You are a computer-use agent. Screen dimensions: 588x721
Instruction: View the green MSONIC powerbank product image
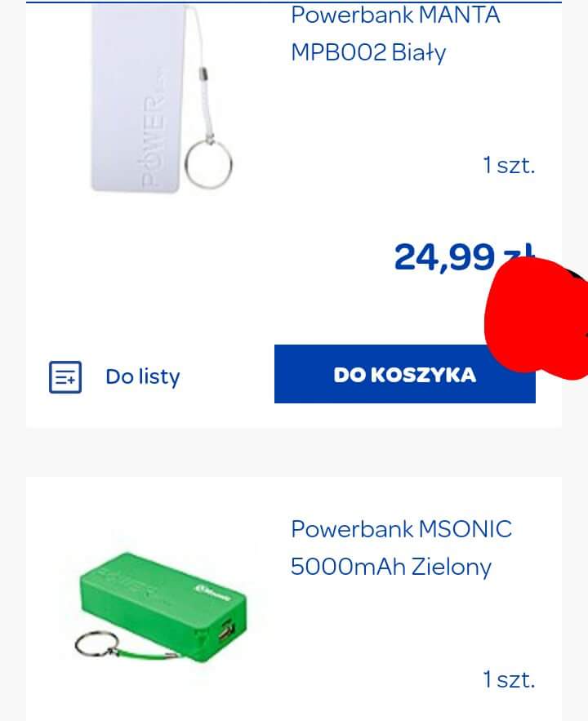pyautogui.click(x=161, y=606)
